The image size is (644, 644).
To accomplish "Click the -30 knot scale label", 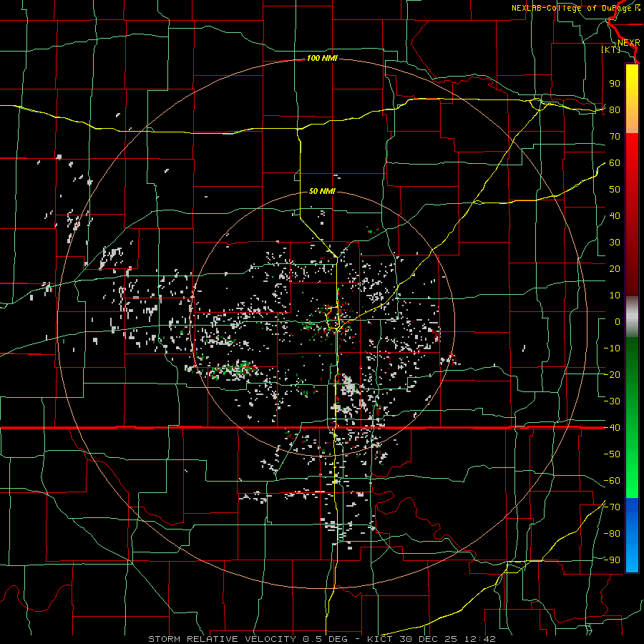I will 612,401.
